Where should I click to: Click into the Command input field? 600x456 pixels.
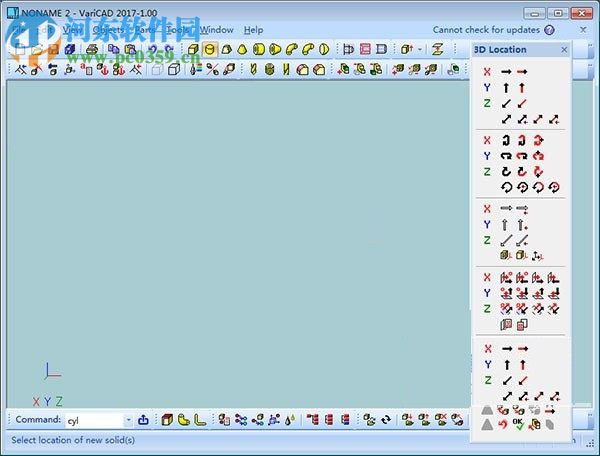pyautogui.click(x=95, y=421)
